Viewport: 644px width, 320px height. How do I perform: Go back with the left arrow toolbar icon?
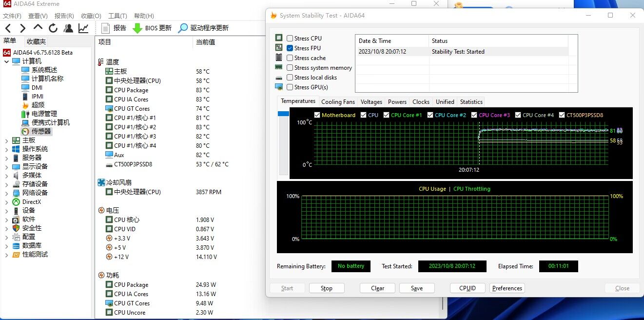pyautogui.click(x=8, y=28)
